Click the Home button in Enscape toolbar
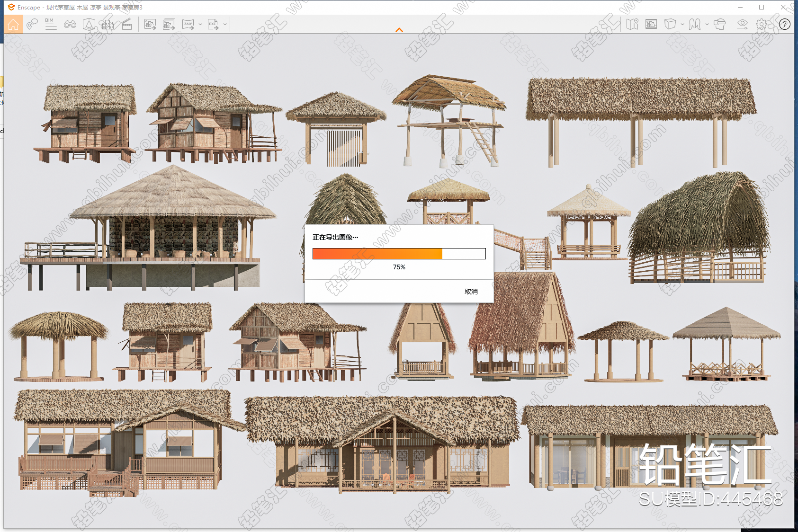This screenshot has width=798, height=532. [x=13, y=24]
